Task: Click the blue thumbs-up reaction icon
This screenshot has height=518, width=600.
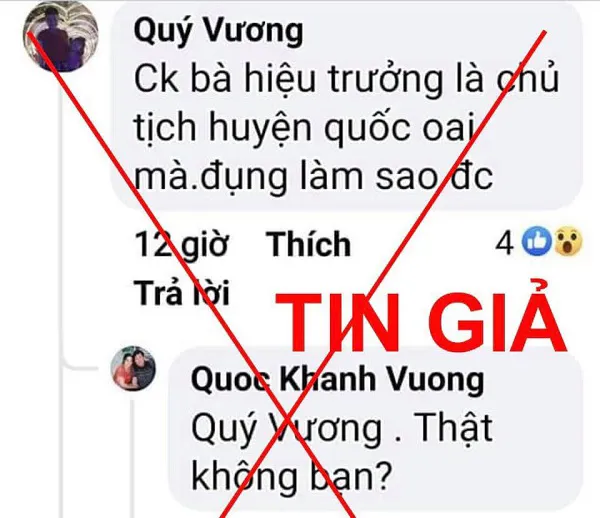Action: tap(537, 242)
